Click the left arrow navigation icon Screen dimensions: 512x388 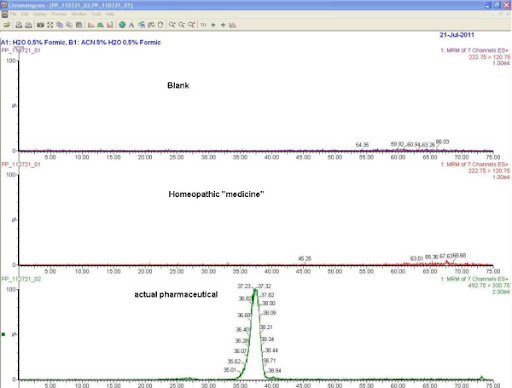coord(213,25)
